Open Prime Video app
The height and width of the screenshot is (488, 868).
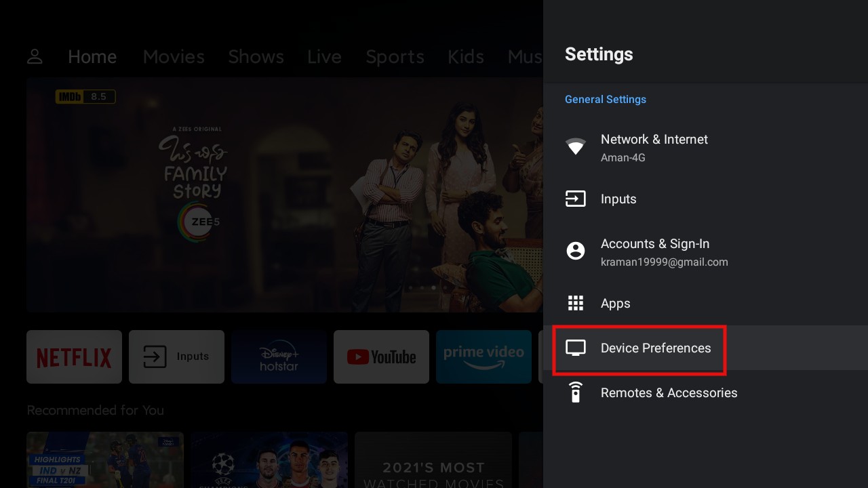[484, 357]
